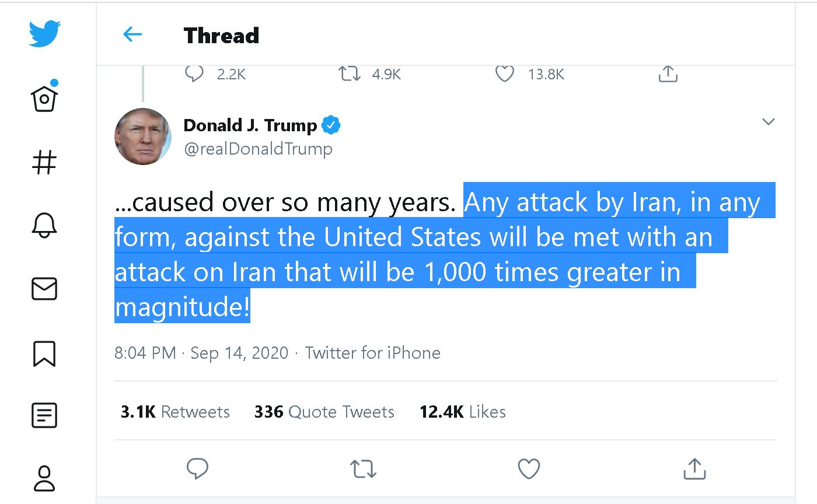This screenshot has width=817, height=504.
Task: Go back using the Thread arrow
Action: pos(132,35)
